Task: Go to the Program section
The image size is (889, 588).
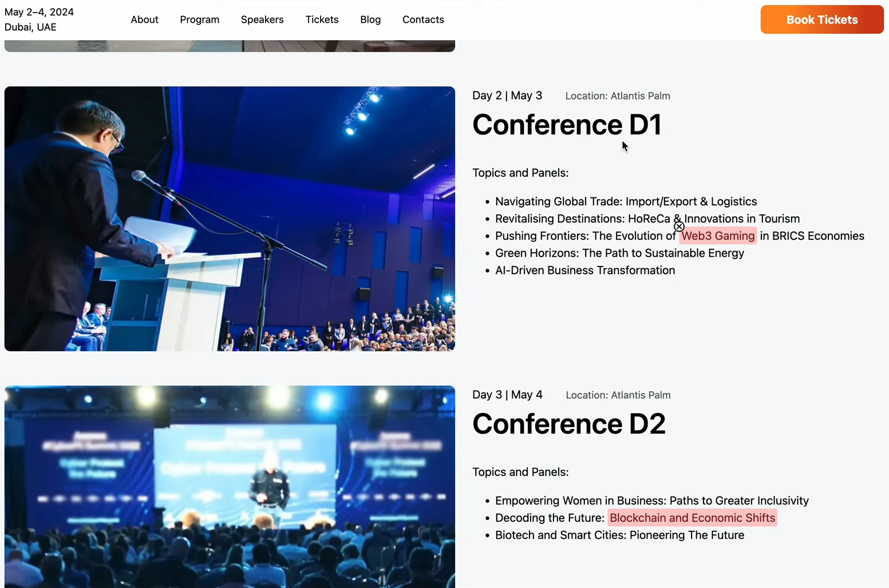Action: 199,19
